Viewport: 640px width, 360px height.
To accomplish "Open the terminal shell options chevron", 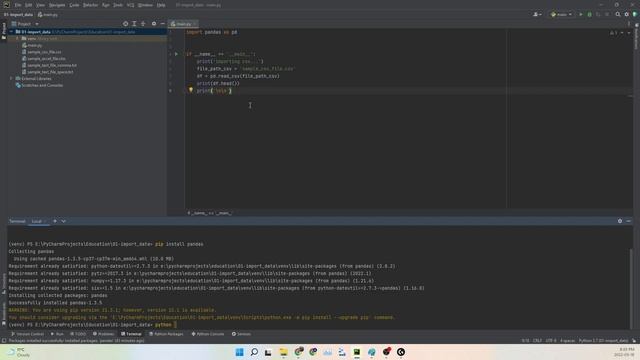I will click(64, 221).
